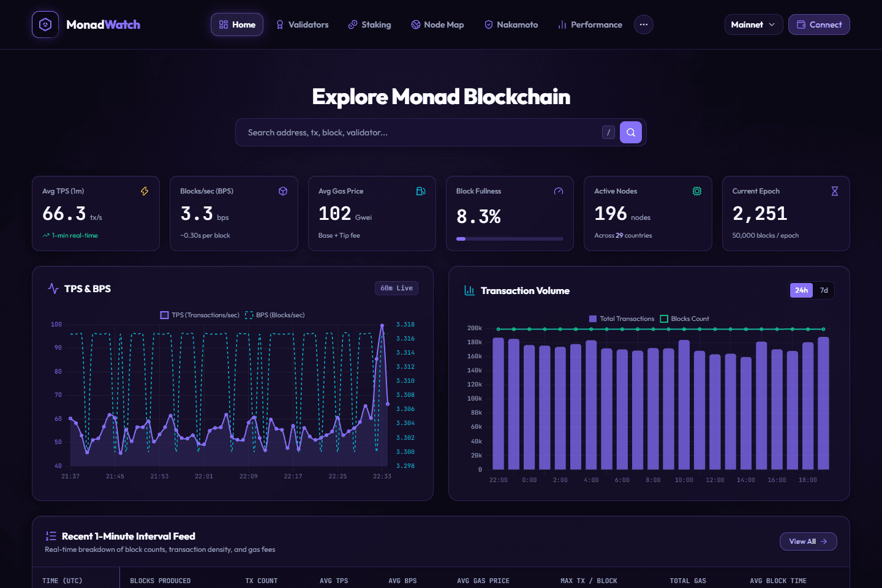Click the lightning bolt icon on Avg TPS card
Viewport: 882px width, 588px height.
click(x=145, y=191)
